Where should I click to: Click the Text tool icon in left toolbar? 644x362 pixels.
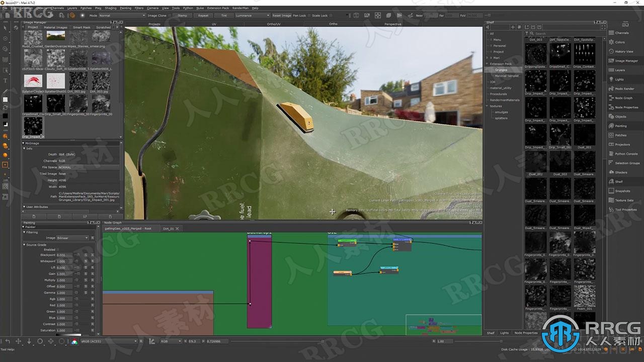[x=5, y=80]
